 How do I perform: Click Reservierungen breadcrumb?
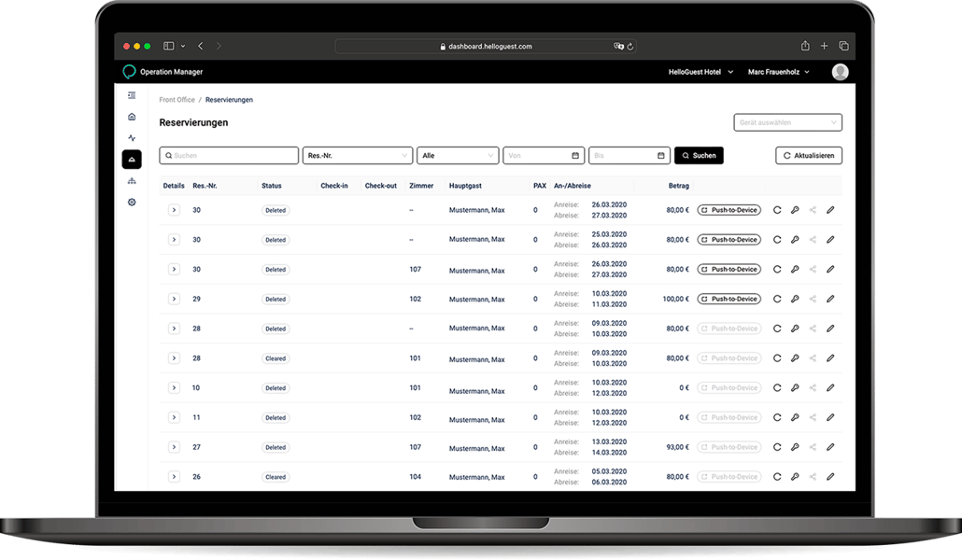coord(229,100)
